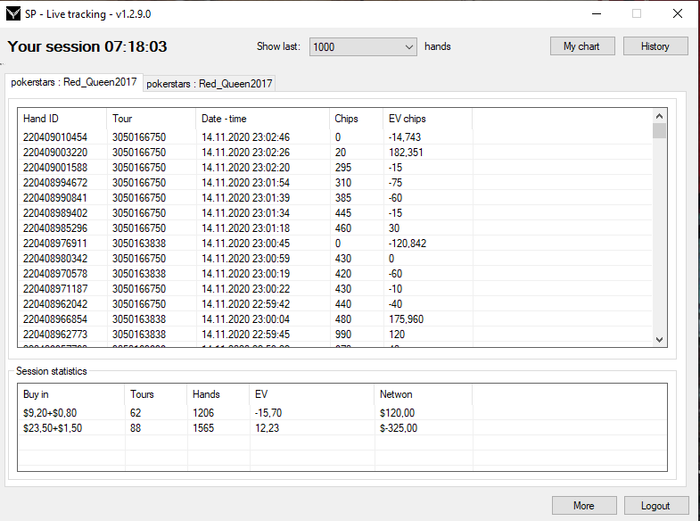Click date 14.11.2020 23:02:46
This screenshot has height=521, width=700.
point(246,137)
